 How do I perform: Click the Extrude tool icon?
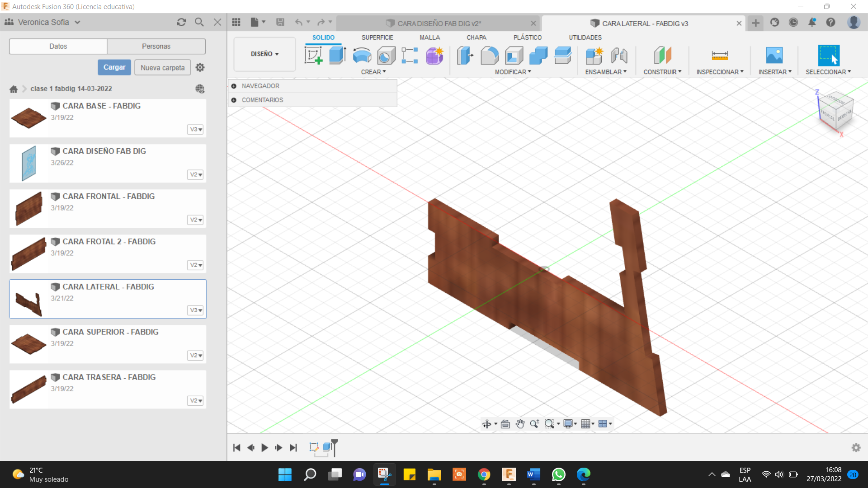[x=337, y=56]
